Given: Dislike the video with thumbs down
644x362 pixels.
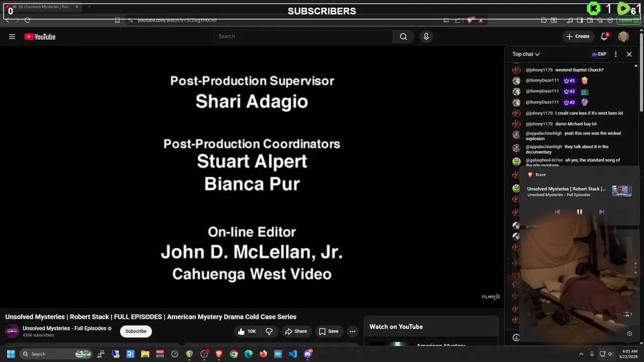Looking at the screenshot, I should (x=269, y=331).
